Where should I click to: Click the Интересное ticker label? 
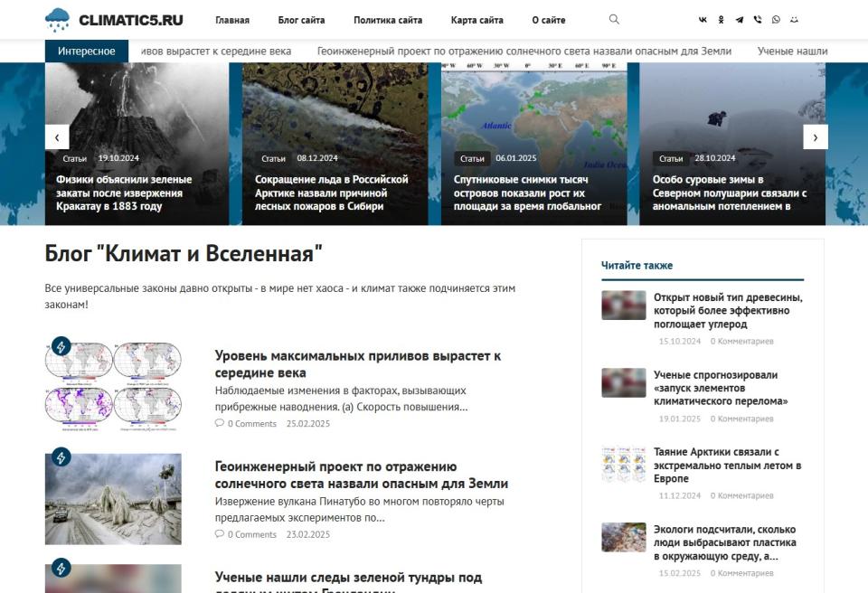(x=87, y=51)
